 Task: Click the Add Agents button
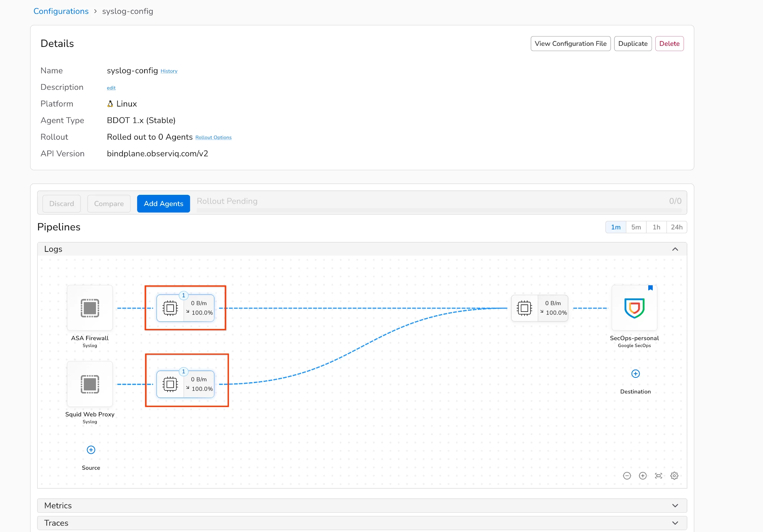[x=164, y=204]
